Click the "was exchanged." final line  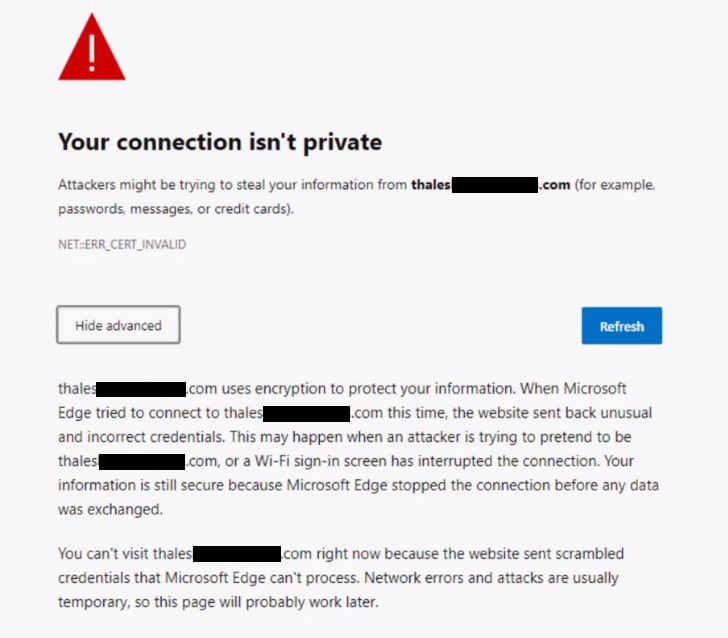96,510
